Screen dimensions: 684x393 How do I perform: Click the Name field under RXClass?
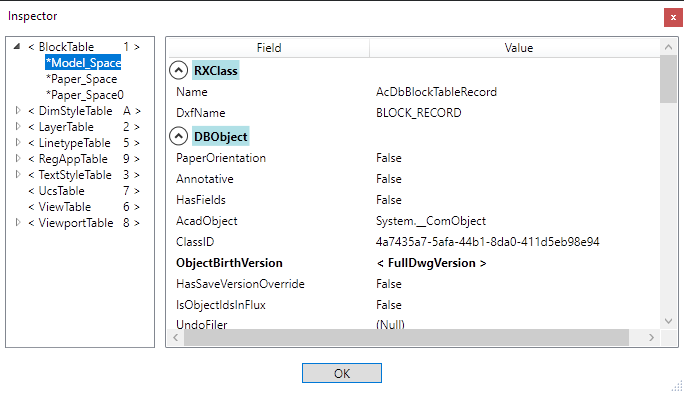(192, 92)
